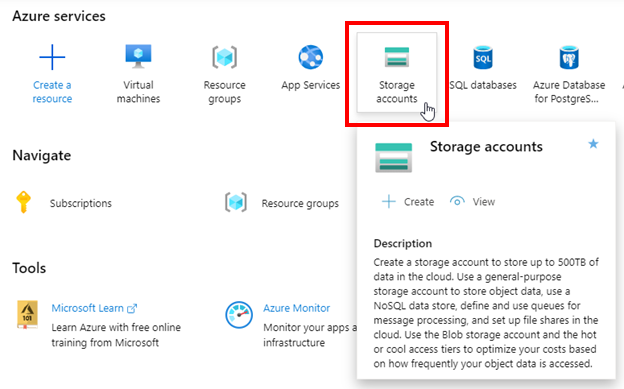The width and height of the screenshot is (624, 389).
Task: Open the Storage accounts service tile
Action: (397, 72)
